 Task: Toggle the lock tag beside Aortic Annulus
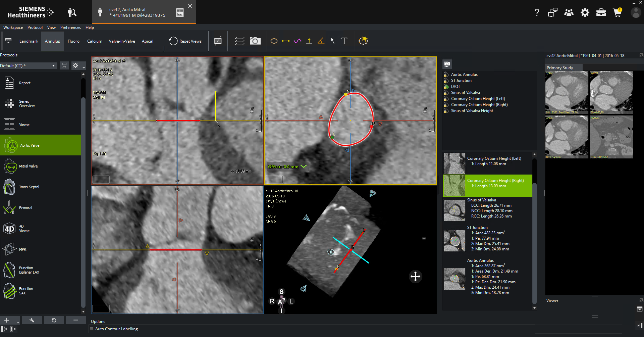tap(446, 75)
